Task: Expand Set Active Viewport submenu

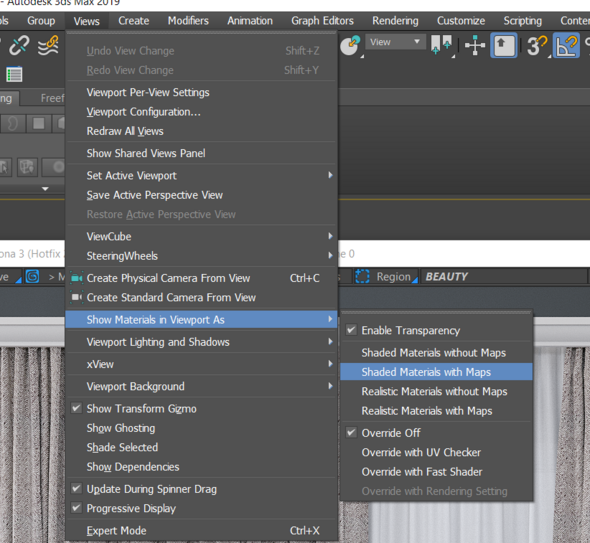Action: click(201, 175)
